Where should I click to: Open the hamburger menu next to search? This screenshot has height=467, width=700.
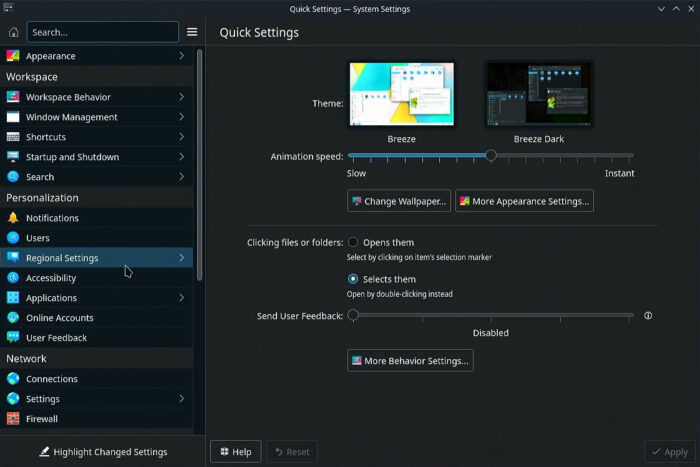point(192,32)
